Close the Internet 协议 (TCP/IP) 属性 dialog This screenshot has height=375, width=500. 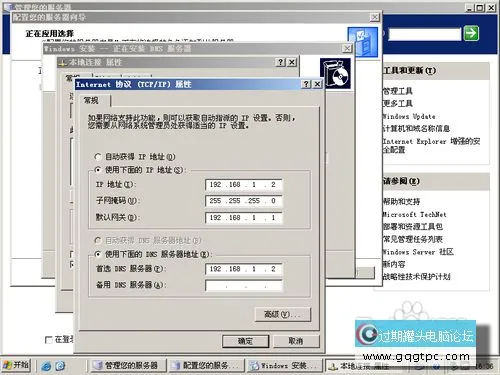[x=318, y=84]
